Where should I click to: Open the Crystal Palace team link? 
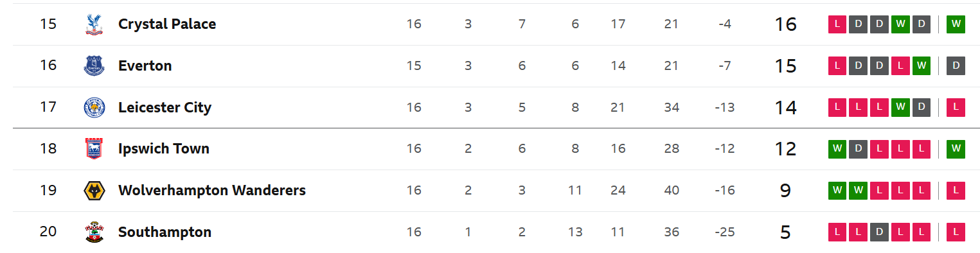167,24
